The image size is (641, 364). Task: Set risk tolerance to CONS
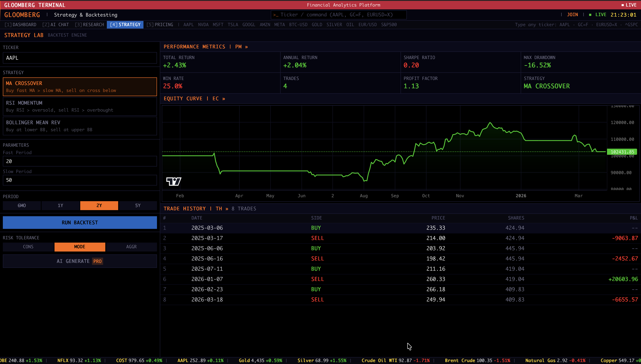28,247
